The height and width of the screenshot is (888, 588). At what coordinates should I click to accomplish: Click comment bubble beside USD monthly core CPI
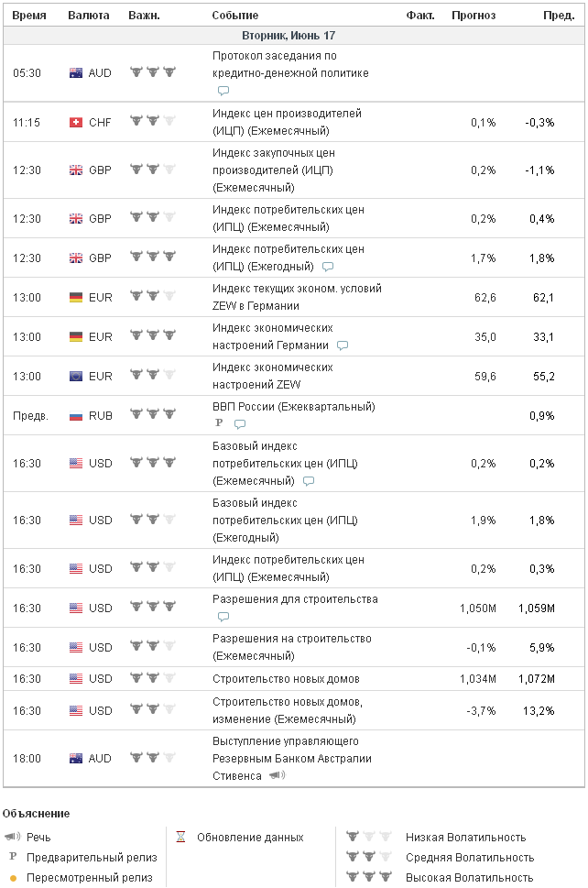tap(309, 481)
